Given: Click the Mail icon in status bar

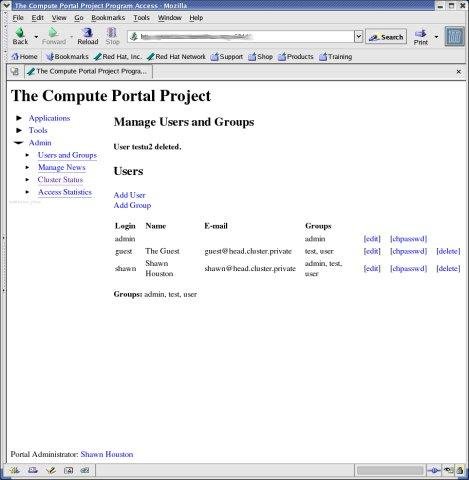Looking at the screenshot, I should 33,470.
